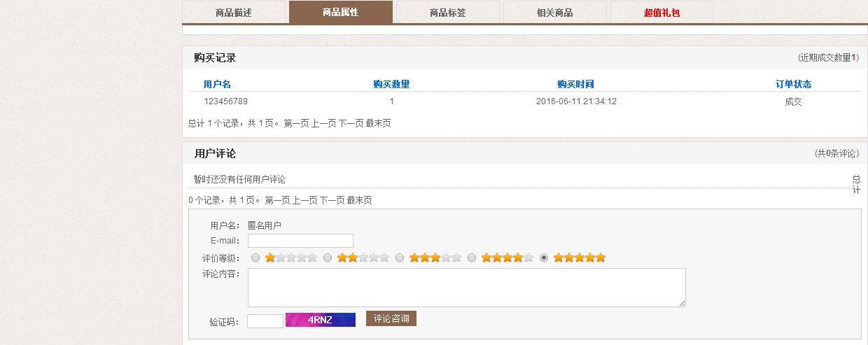
Task: Click the 用户评论 section heading
Action: click(x=216, y=154)
